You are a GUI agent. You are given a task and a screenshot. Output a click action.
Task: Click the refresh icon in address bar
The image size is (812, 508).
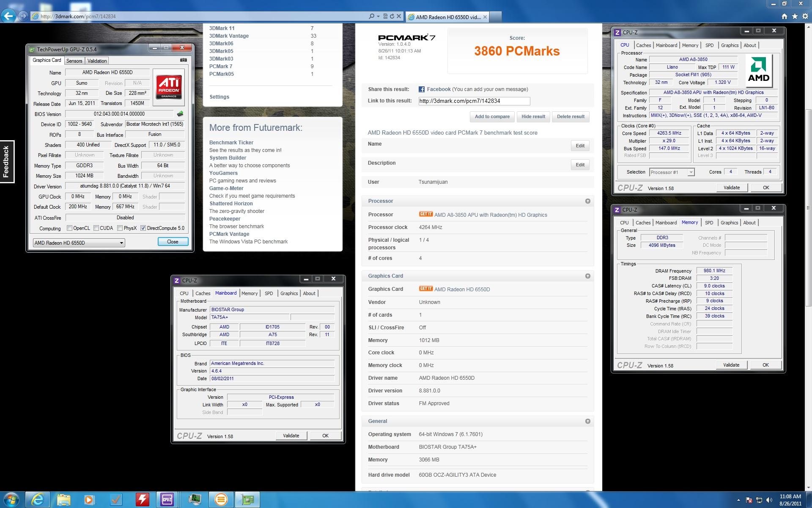pyautogui.click(x=392, y=16)
